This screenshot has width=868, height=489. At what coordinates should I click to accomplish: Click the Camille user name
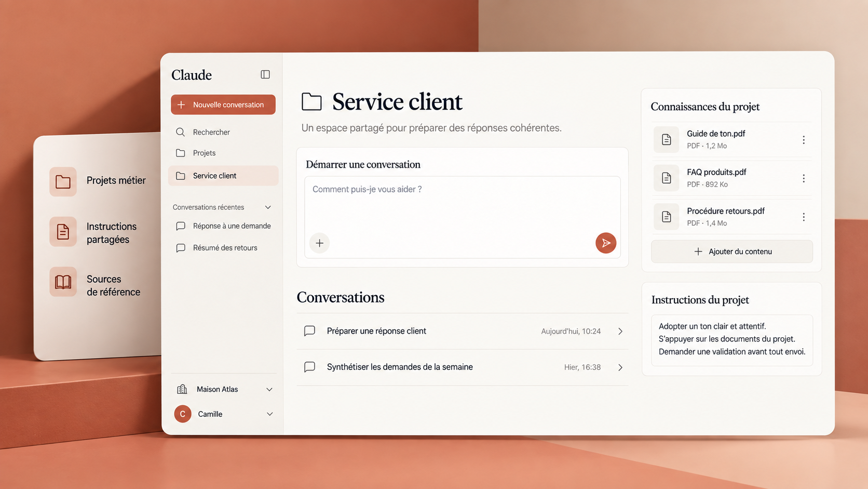pyautogui.click(x=210, y=414)
